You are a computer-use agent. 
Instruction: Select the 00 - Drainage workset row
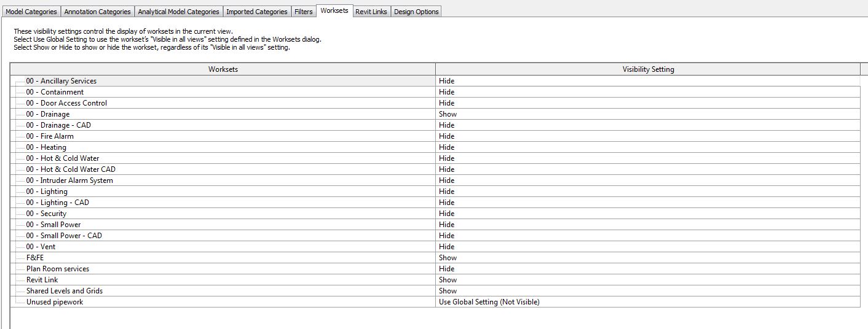(48, 114)
